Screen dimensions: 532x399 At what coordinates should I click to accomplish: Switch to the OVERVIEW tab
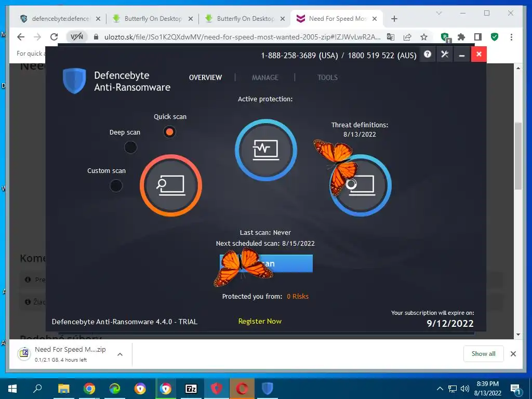click(x=205, y=78)
